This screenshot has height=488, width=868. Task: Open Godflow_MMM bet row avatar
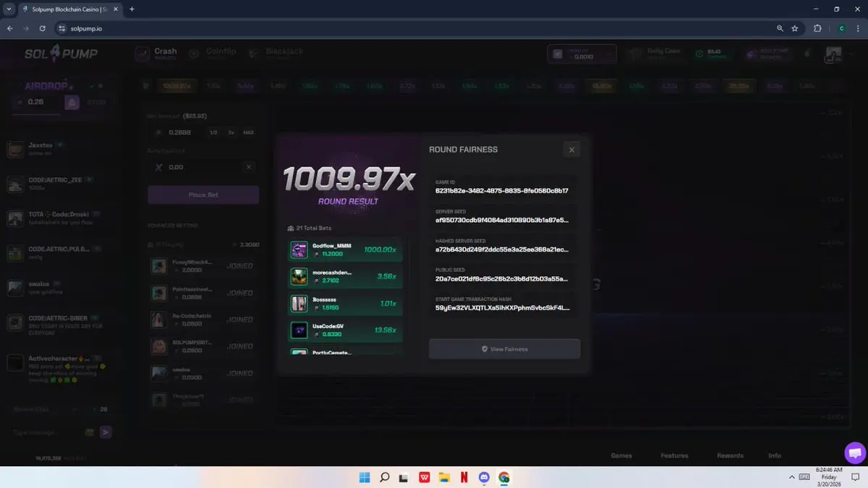click(x=299, y=250)
